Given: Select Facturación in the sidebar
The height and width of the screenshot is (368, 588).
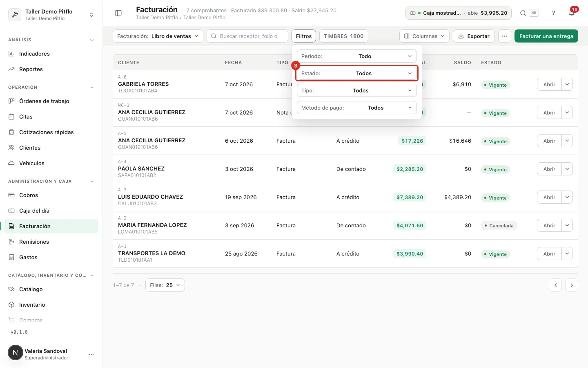Looking at the screenshot, I should [51, 226].
